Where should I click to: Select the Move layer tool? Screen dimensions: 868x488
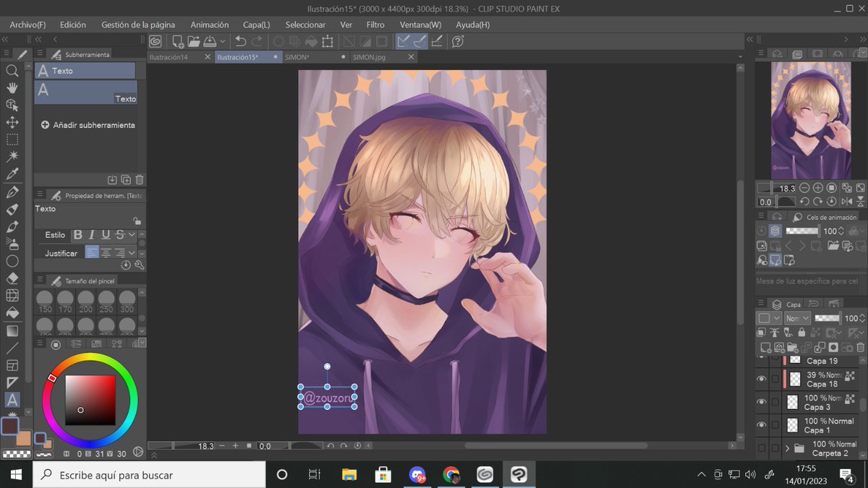click(12, 122)
